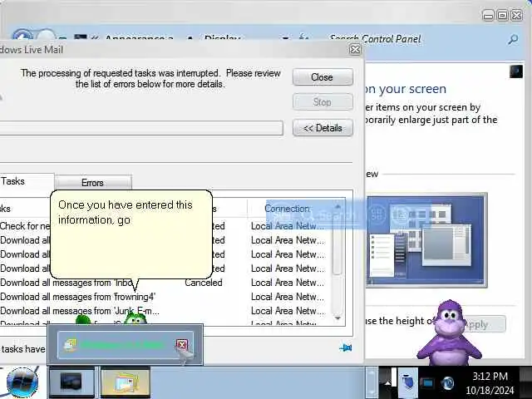Click the task list scrollbar up arrow

pyautogui.click(x=337, y=206)
